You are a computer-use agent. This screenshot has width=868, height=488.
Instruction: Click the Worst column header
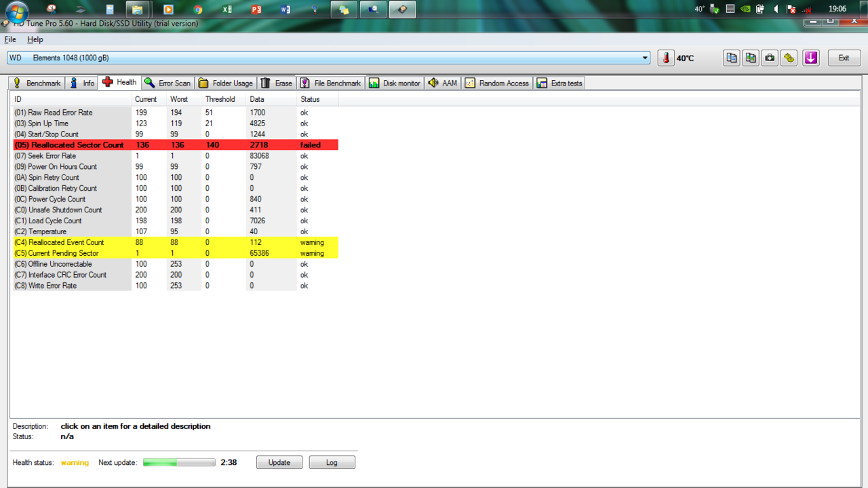(184, 99)
